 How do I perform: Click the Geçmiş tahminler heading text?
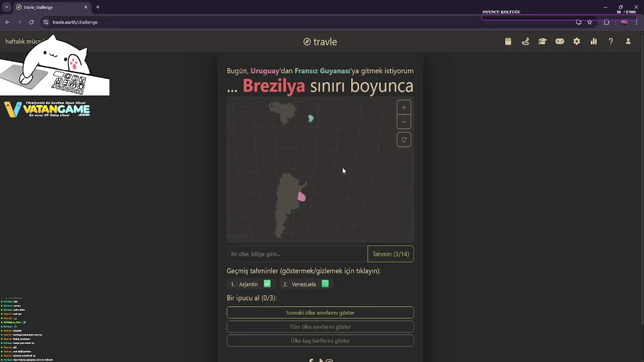pos(303,271)
